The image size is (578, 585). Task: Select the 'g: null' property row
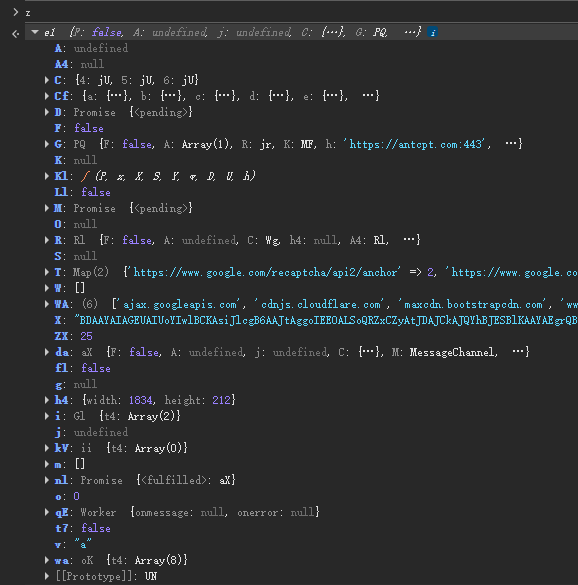[76, 384]
